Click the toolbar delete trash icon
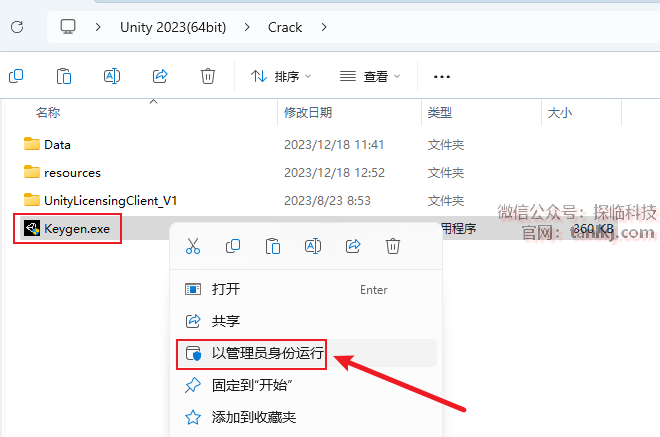660x437 pixels. tap(208, 76)
